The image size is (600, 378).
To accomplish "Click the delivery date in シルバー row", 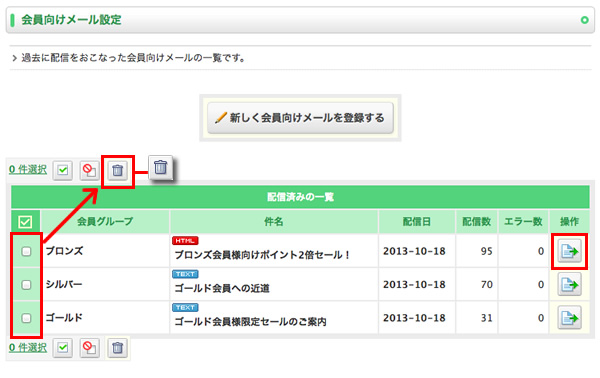I will pos(414,285).
